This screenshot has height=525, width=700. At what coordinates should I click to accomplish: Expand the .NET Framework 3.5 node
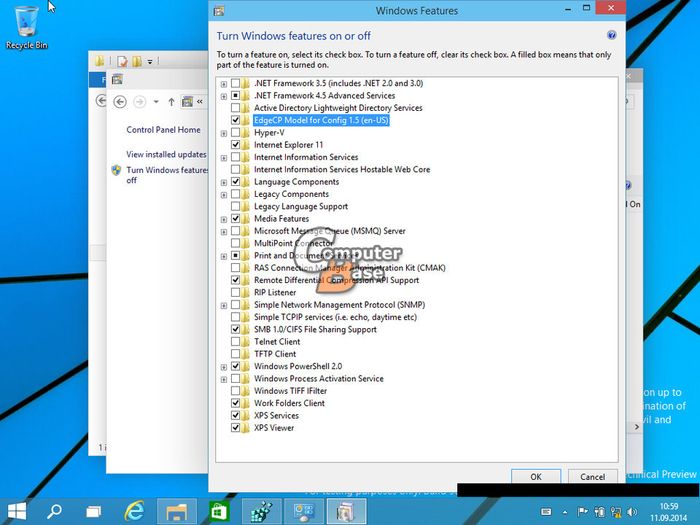[223, 83]
